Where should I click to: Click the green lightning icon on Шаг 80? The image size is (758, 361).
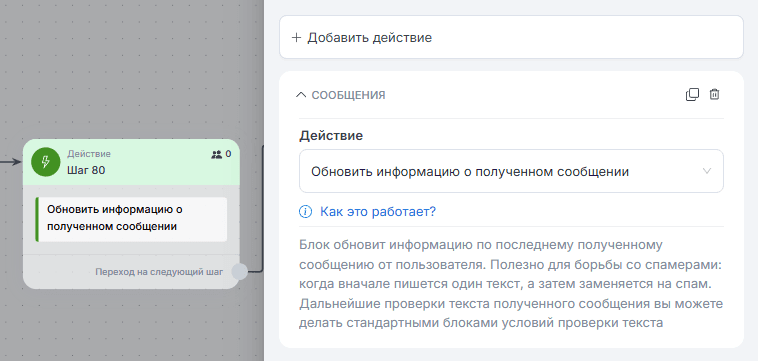[x=45, y=162]
